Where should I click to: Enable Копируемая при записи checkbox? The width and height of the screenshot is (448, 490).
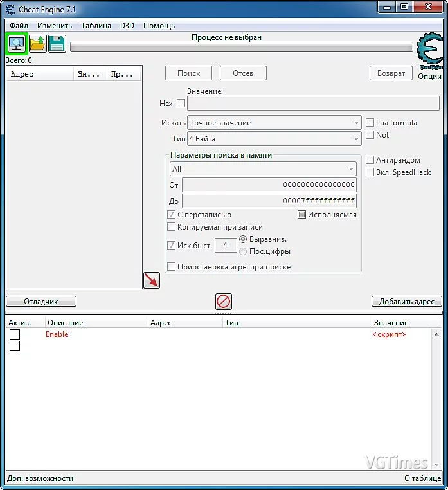tap(171, 227)
